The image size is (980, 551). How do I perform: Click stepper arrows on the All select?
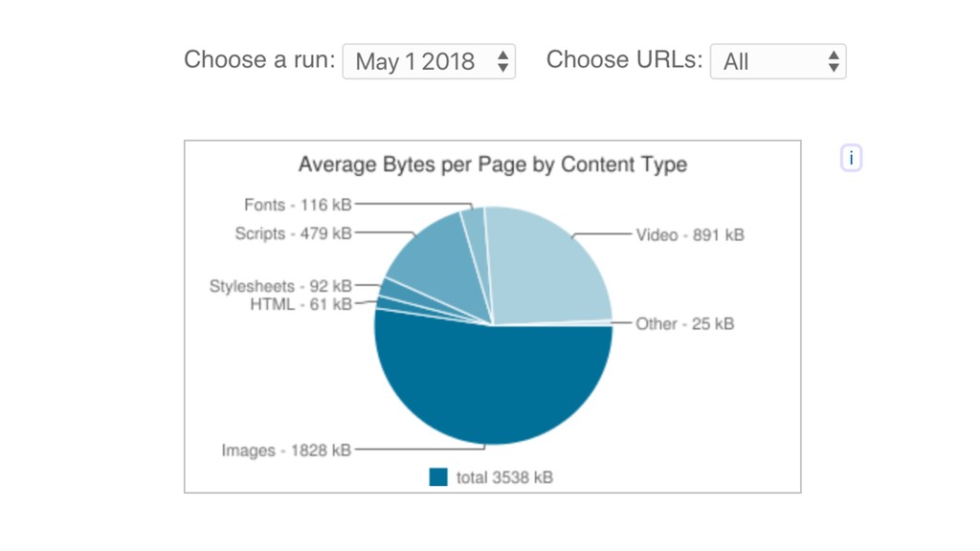[x=834, y=61]
